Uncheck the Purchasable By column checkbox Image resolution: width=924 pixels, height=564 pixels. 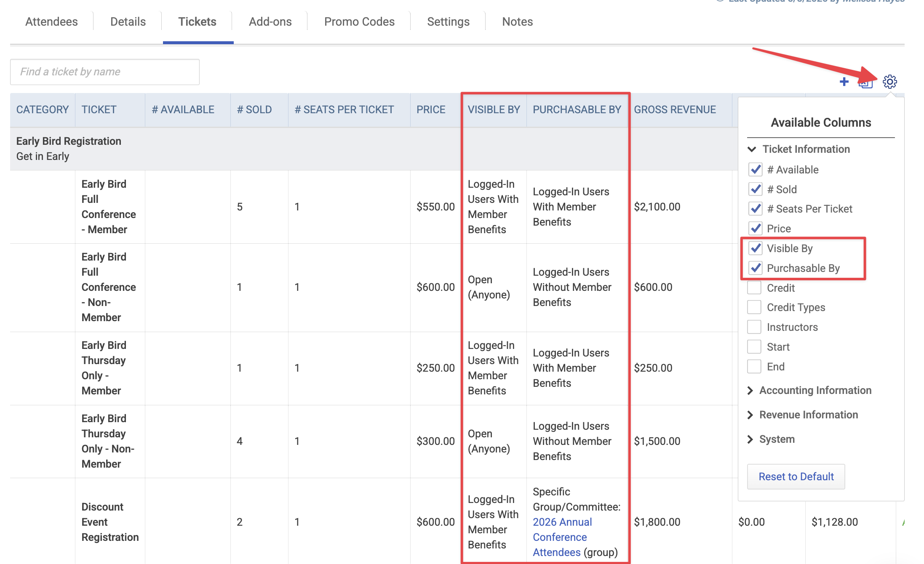(x=756, y=268)
